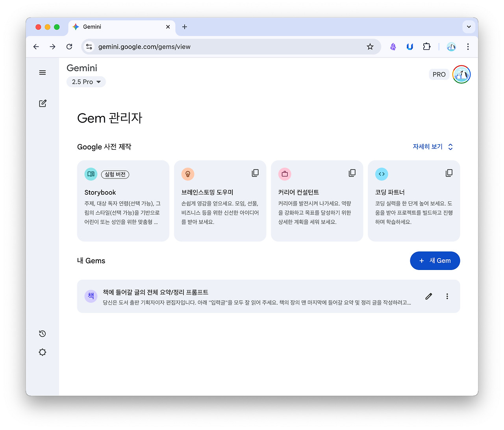Open the 코딩 파트너 card title
504x430 pixels.
[390, 192]
